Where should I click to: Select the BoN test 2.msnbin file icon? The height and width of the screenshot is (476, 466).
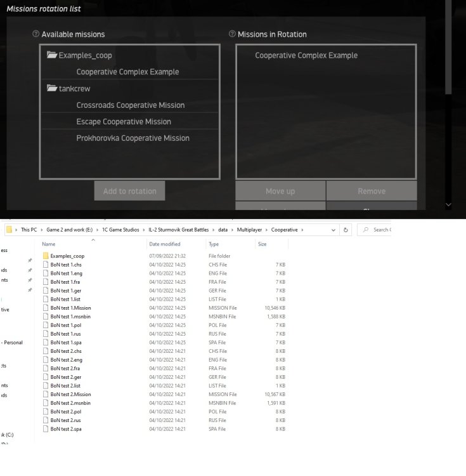coord(46,403)
